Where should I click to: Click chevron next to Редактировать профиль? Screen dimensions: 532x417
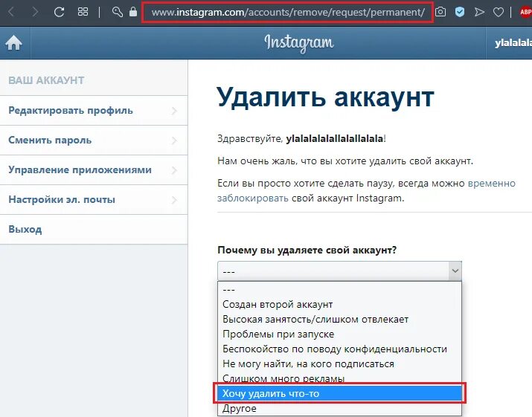(x=174, y=111)
